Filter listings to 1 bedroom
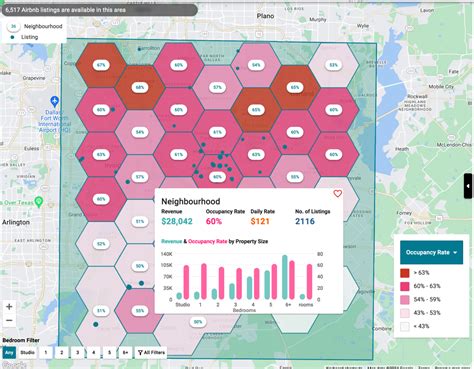474x369 pixels. (x=46, y=353)
